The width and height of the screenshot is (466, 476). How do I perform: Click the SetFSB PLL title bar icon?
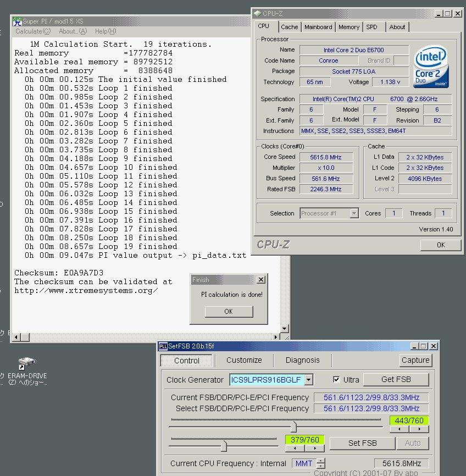click(x=163, y=346)
